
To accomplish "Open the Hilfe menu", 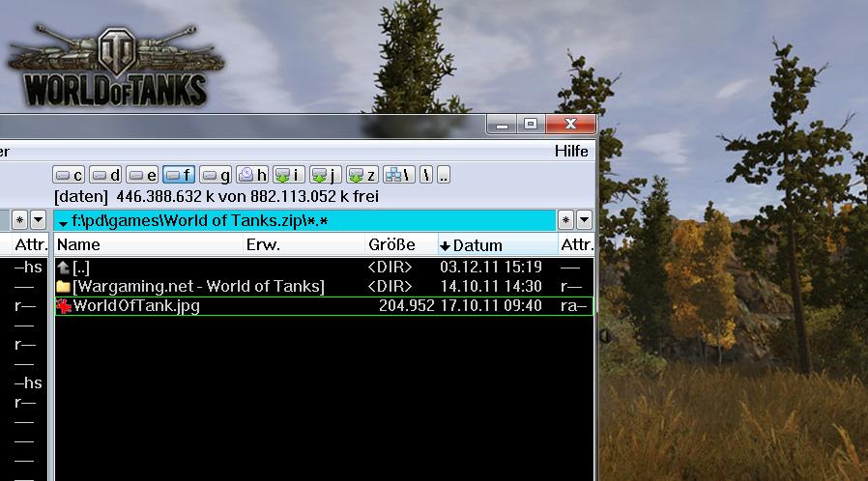I will click(571, 151).
